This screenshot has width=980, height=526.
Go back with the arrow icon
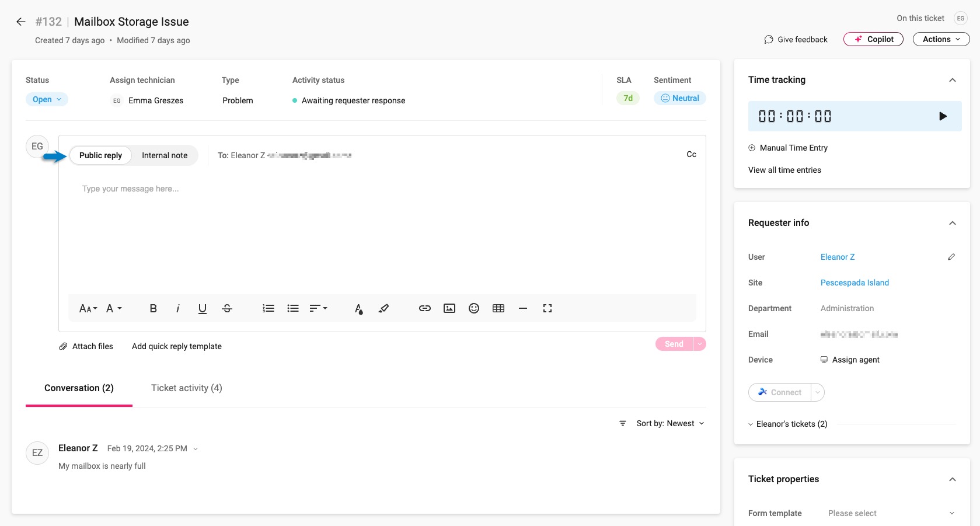click(x=21, y=22)
